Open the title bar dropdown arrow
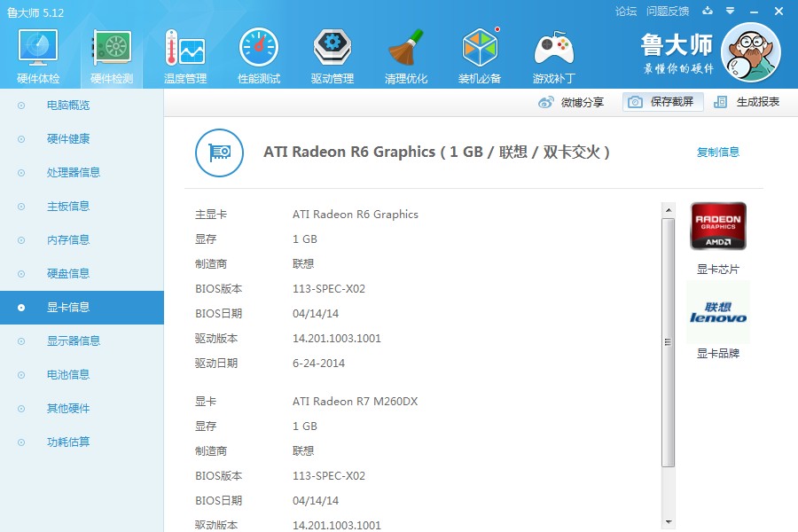The image size is (798, 532). 729,11
